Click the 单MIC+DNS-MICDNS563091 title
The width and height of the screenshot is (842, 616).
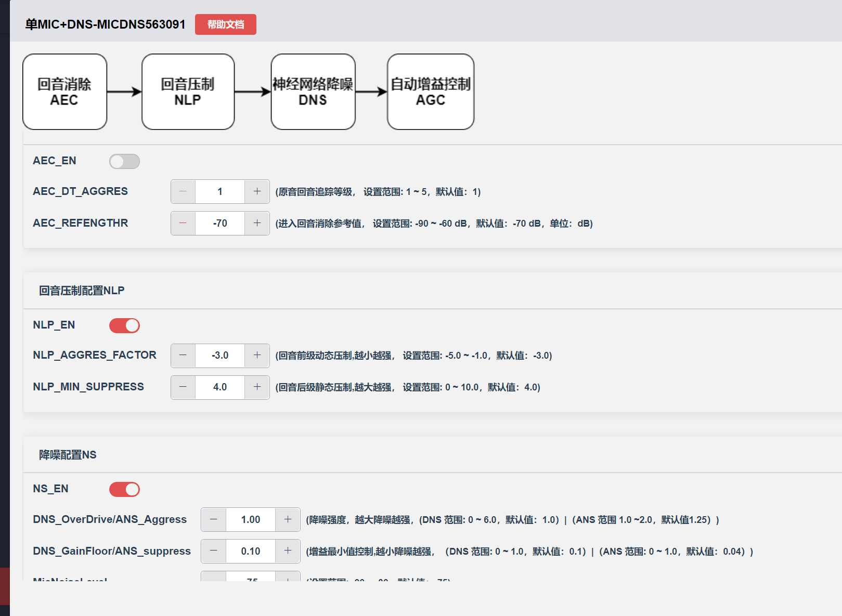[x=106, y=24]
